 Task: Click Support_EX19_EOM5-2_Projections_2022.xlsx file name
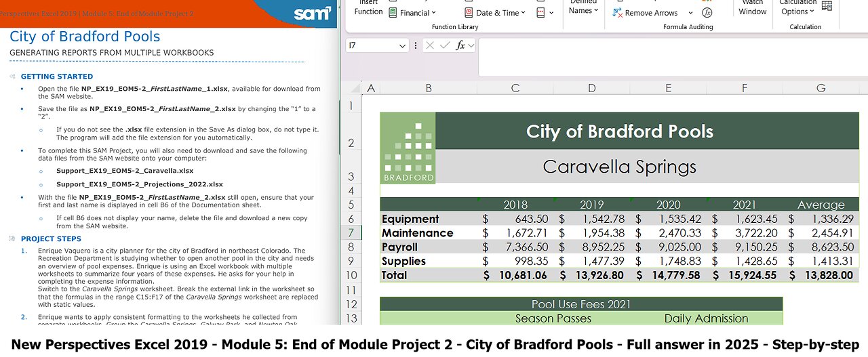[x=140, y=184]
